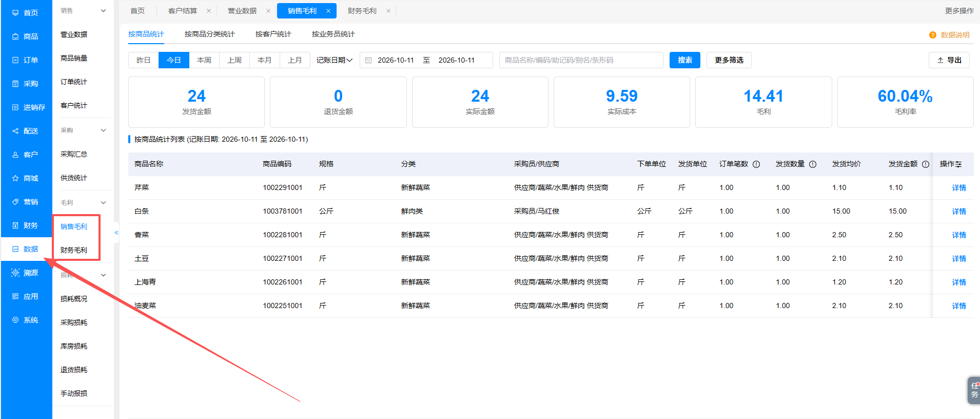The height and width of the screenshot is (419, 980).
Task: Open the 记账日期 dropdown
Action: coord(335,60)
